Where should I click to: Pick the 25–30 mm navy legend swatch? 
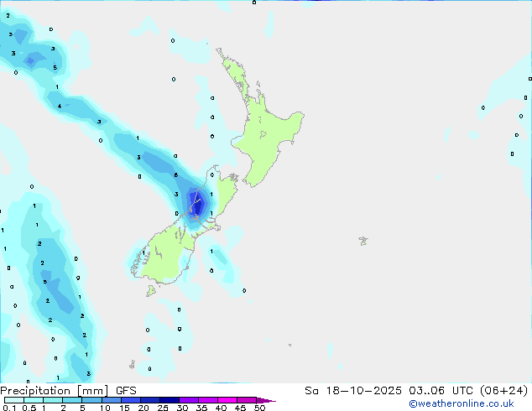tap(169, 400)
